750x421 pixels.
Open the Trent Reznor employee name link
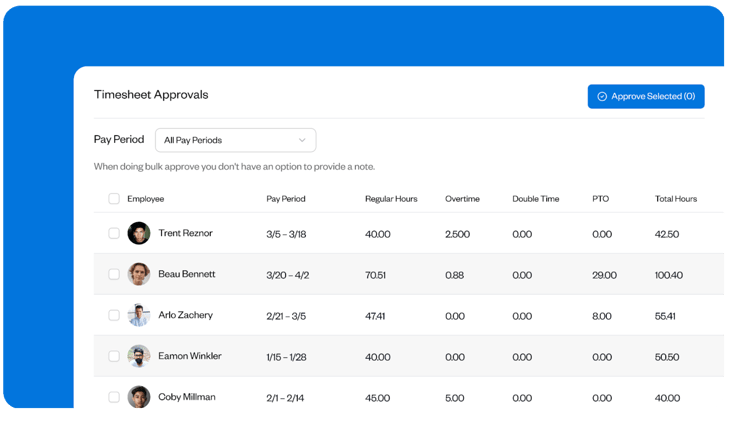click(185, 233)
